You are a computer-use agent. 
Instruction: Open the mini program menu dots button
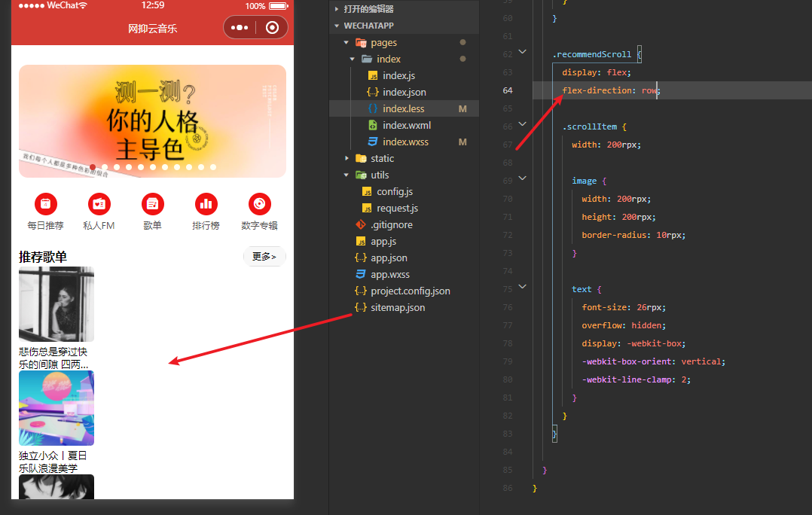point(240,27)
